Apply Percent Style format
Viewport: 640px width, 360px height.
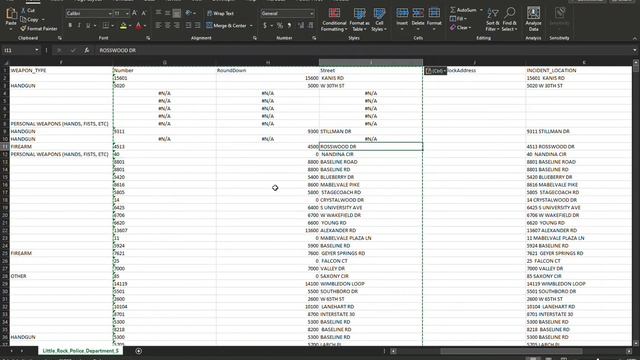tap(280, 26)
